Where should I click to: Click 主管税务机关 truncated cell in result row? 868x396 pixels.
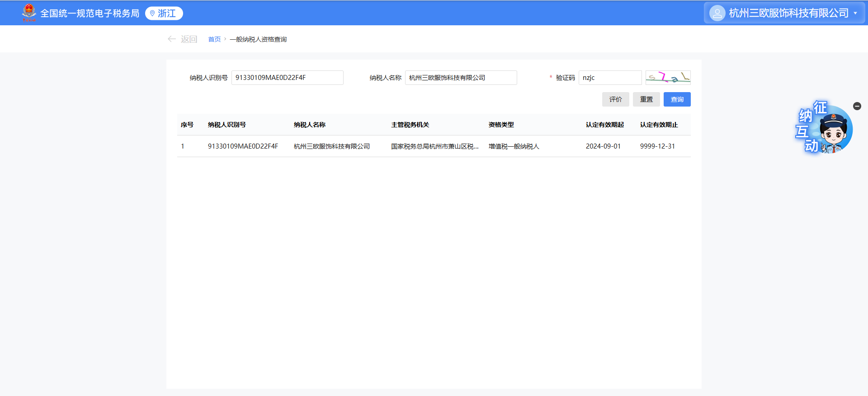point(434,146)
